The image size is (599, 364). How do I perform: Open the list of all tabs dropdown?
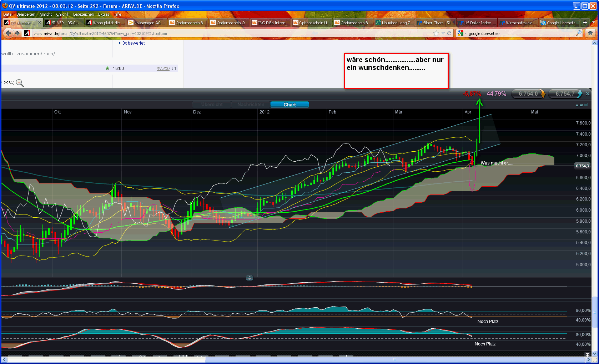(x=594, y=22)
